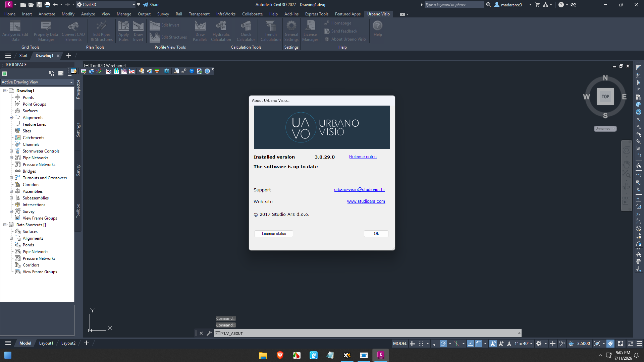Viewport: 644px width, 362px height.
Task: Click the TOP face of ViewCube
Action: click(x=605, y=97)
